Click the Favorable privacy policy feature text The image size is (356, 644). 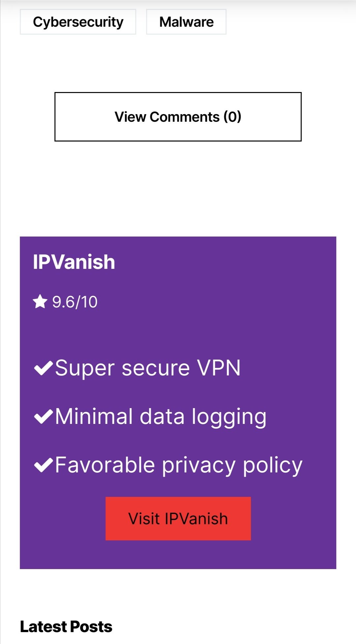click(x=178, y=465)
